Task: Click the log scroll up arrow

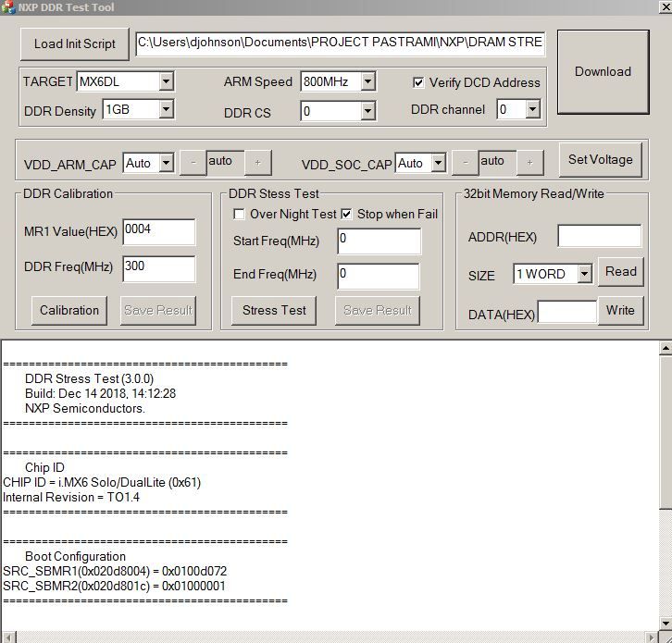Action: coord(666,348)
